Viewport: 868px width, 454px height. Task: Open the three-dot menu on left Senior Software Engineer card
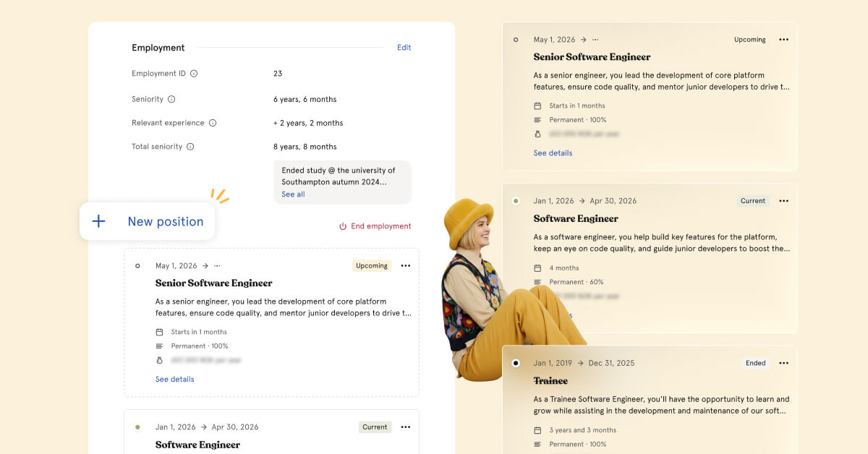point(405,266)
